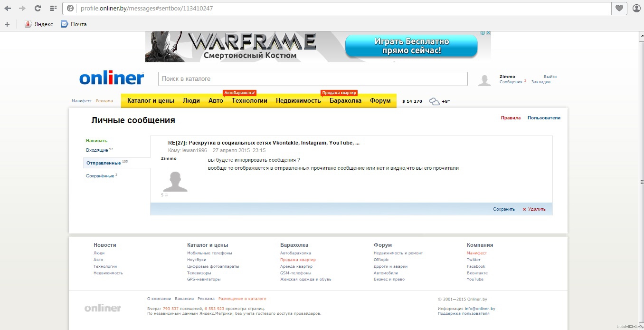
Task: Open Пользователи link
Action: (544, 118)
